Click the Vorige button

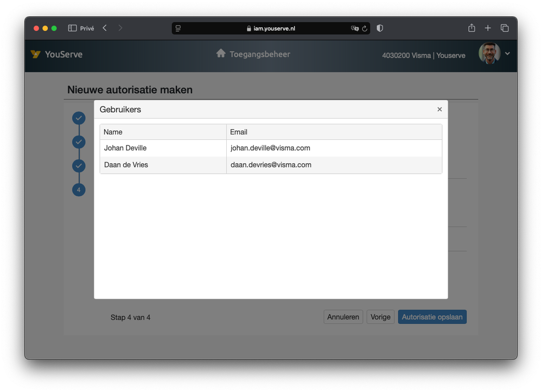coord(380,317)
